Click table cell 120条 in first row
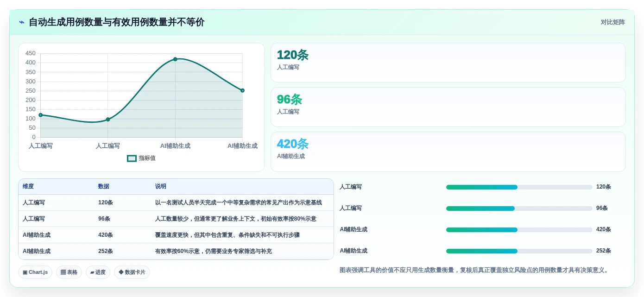Image resolution: width=644 pixels, height=297 pixels. 106,203
